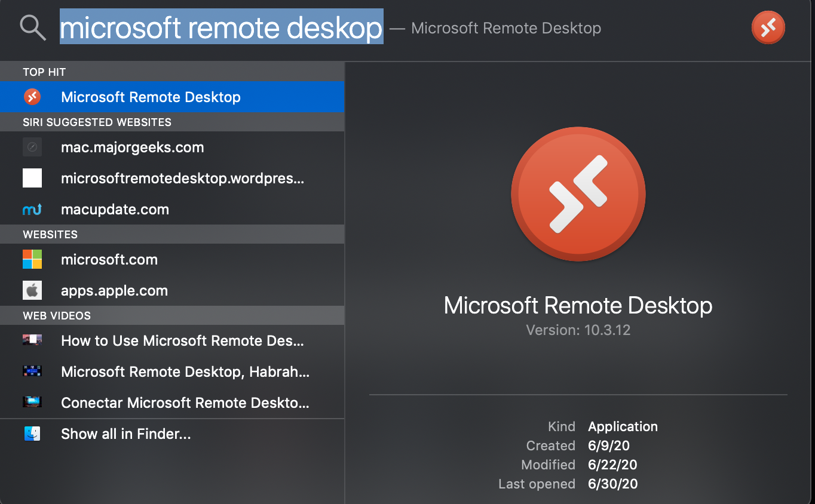Click the Apple logo icon for apps.apple.com
Screen dimensions: 815x504
pos(32,290)
